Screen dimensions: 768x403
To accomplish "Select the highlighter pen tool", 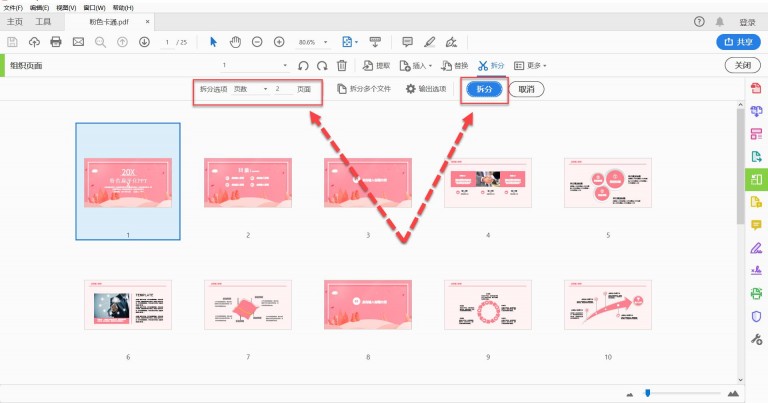I will (x=430, y=42).
